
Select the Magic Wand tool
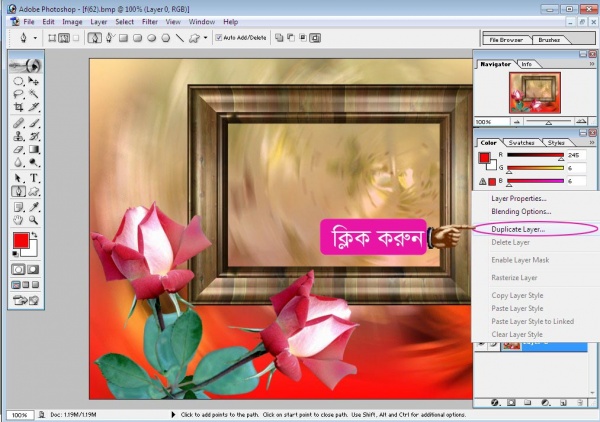[34, 94]
